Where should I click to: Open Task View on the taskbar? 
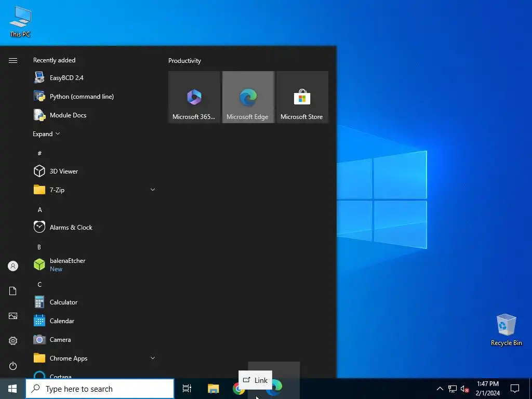[x=187, y=389]
